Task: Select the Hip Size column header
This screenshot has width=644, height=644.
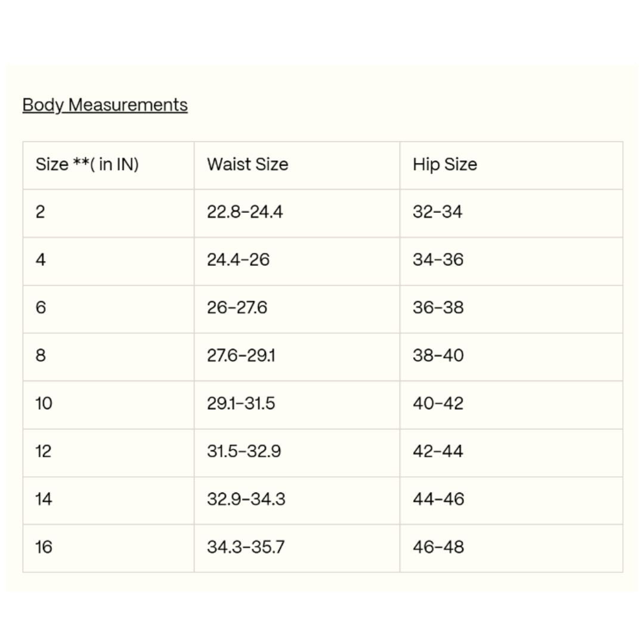Action: pyautogui.click(x=512, y=166)
